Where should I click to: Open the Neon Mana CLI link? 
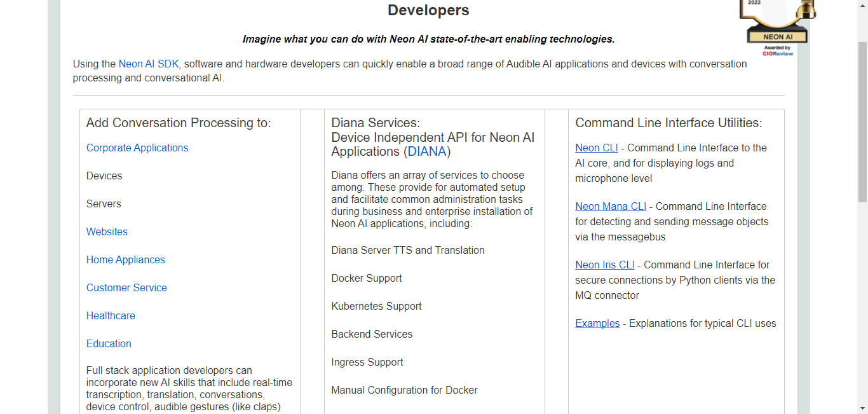click(x=611, y=206)
